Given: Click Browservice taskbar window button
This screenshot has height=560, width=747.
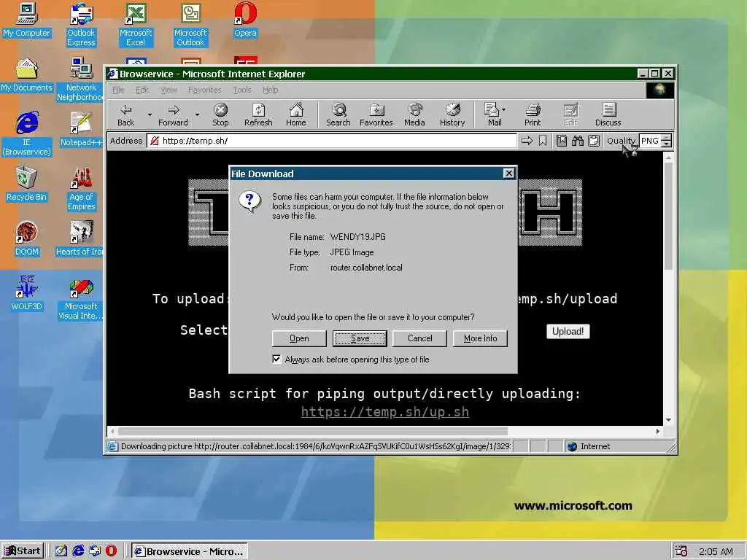Looking at the screenshot, I should (x=190, y=551).
